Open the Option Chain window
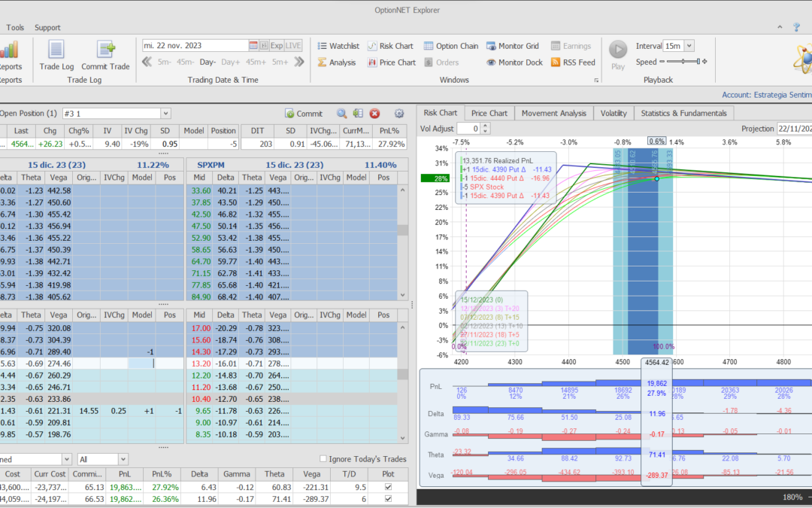 click(x=451, y=46)
